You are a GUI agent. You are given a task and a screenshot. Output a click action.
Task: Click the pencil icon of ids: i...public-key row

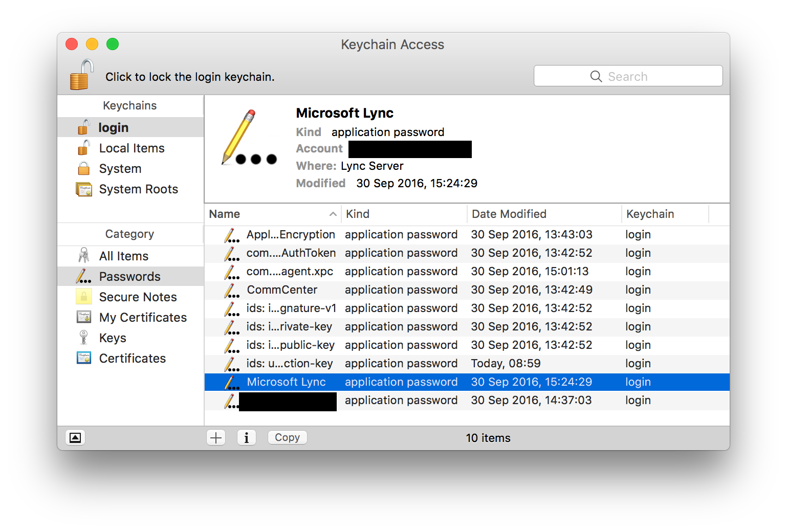pyautogui.click(x=231, y=346)
